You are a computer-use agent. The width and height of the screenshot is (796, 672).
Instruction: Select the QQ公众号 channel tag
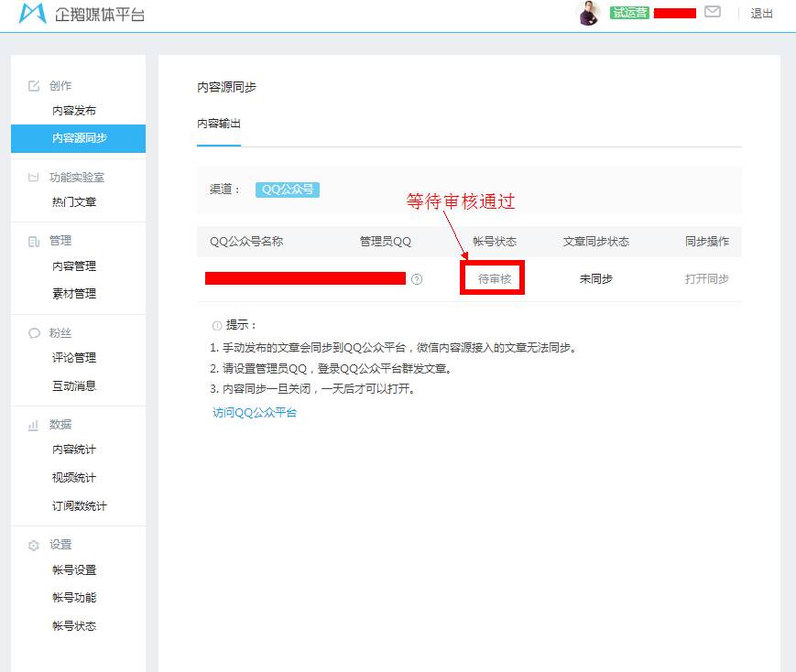tap(287, 190)
